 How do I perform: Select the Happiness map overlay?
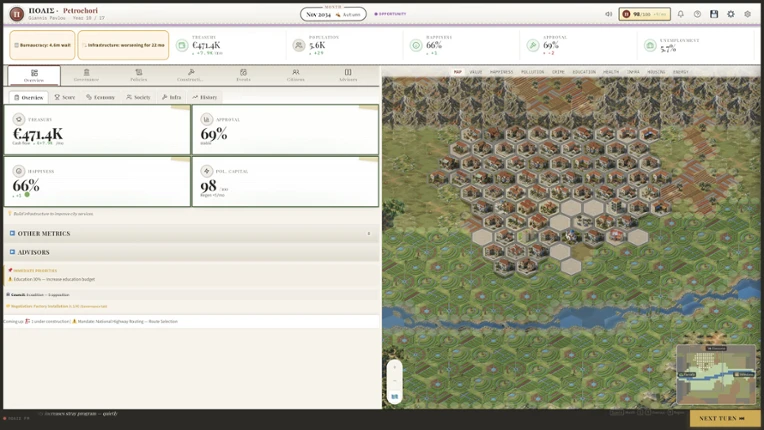point(501,72)
